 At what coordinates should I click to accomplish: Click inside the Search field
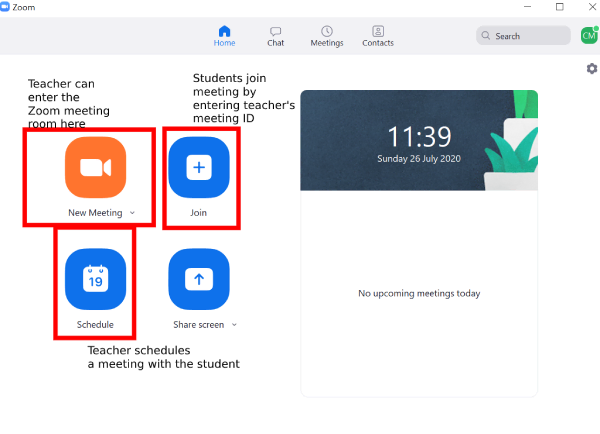point(523,36)
